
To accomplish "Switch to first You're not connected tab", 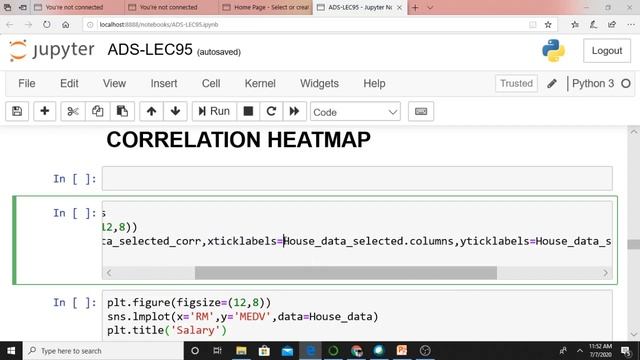I will point(77,7).
